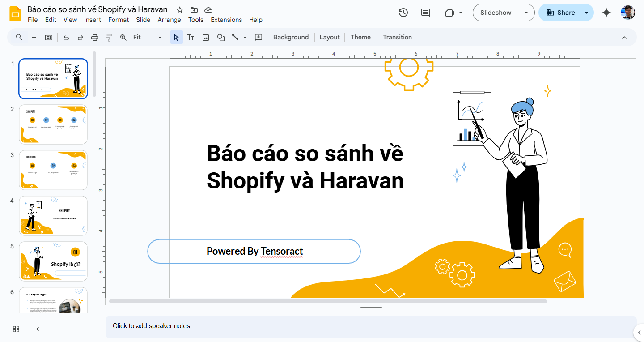Select slide 4 thumbnail
This screenshot has height=342, width=644.
pos(53,216)
